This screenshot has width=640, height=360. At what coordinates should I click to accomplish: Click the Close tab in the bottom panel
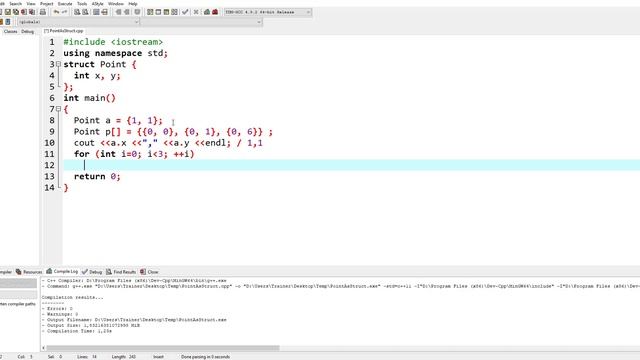149,272
